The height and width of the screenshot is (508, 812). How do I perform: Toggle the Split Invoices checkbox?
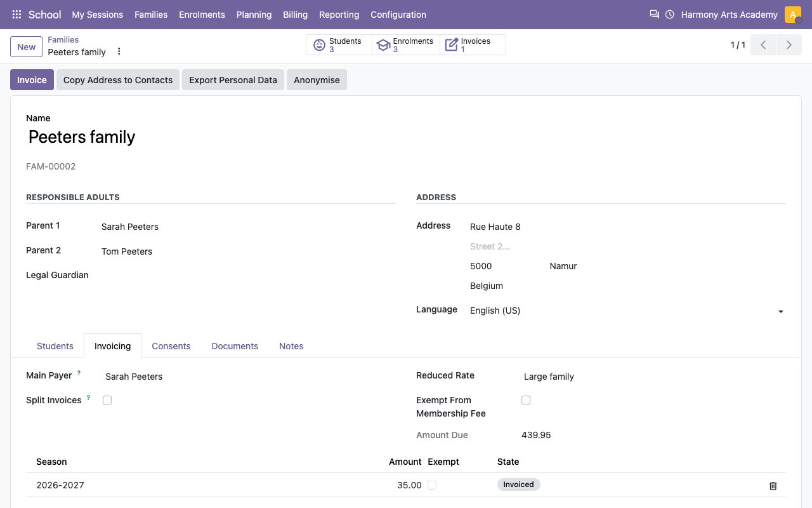(107, 400)
